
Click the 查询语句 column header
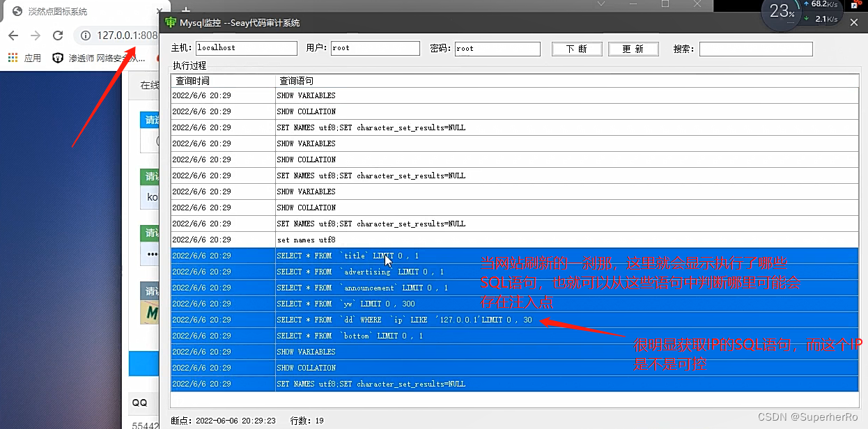pos(567,81)
